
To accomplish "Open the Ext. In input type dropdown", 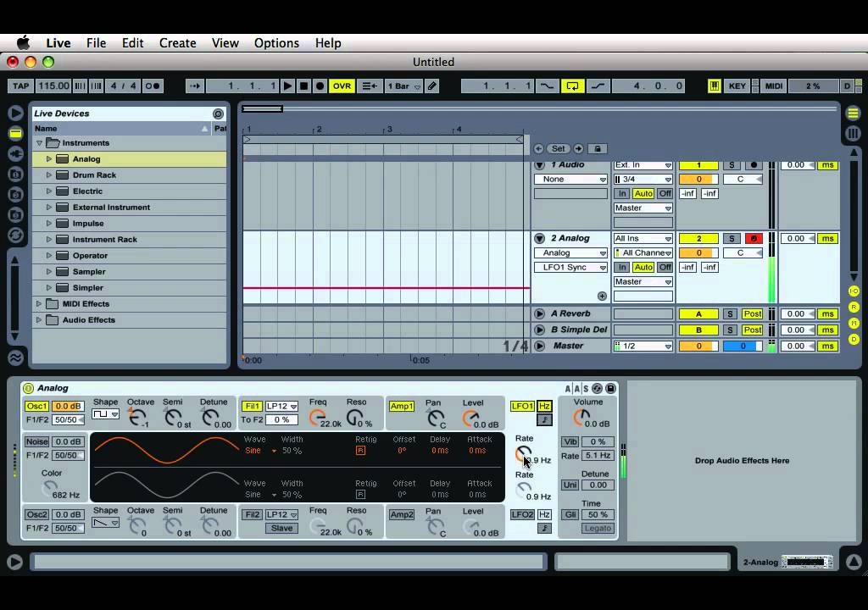I will coord(643,165).
